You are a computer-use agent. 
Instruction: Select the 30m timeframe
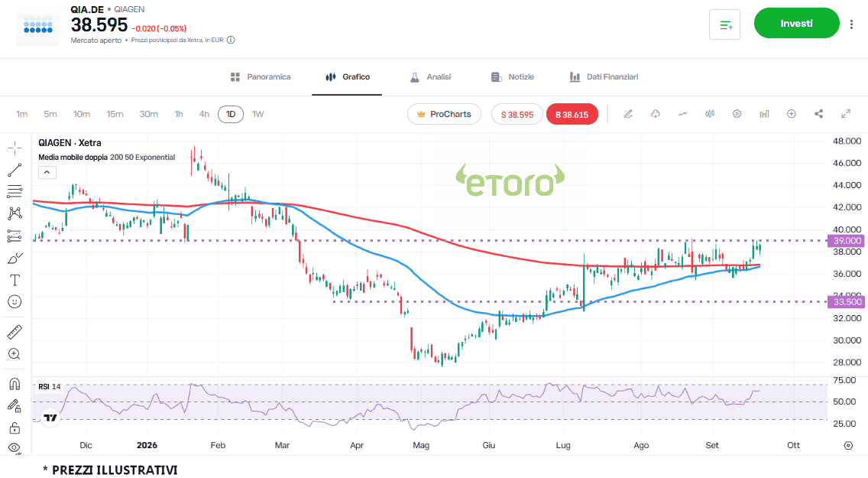[x=148, y=114]
